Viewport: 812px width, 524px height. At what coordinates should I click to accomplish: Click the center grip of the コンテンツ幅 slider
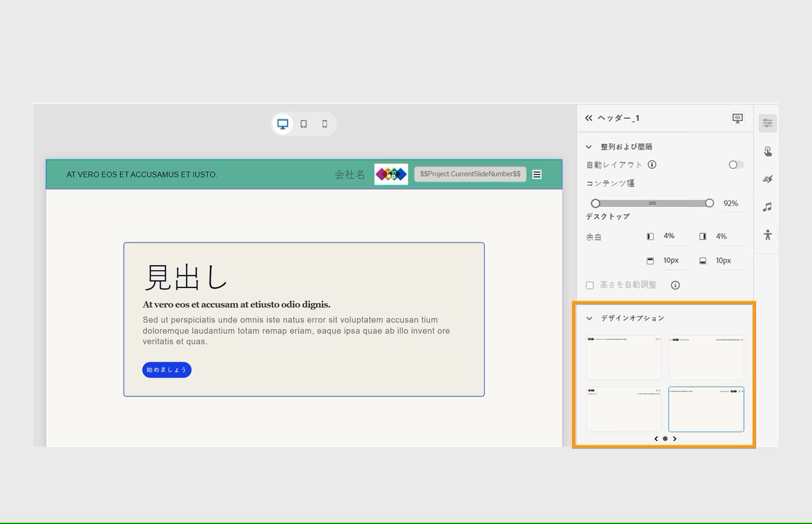coord(652,203)
